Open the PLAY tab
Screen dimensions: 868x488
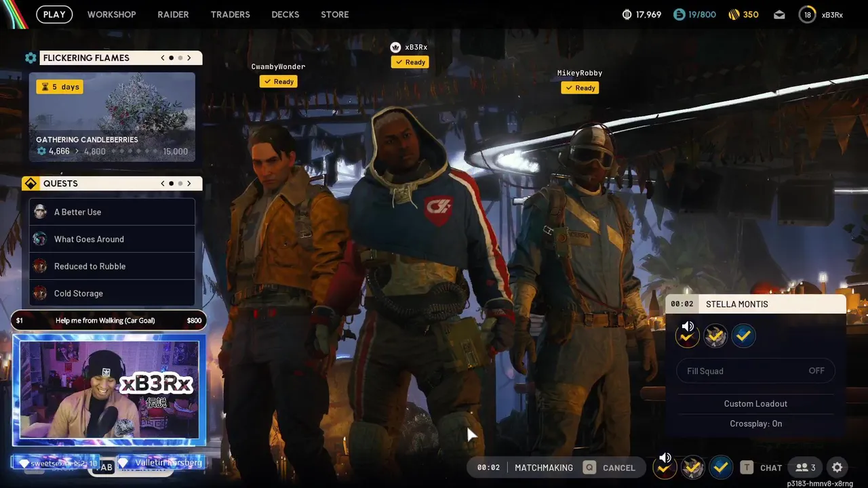coord(54,14)
